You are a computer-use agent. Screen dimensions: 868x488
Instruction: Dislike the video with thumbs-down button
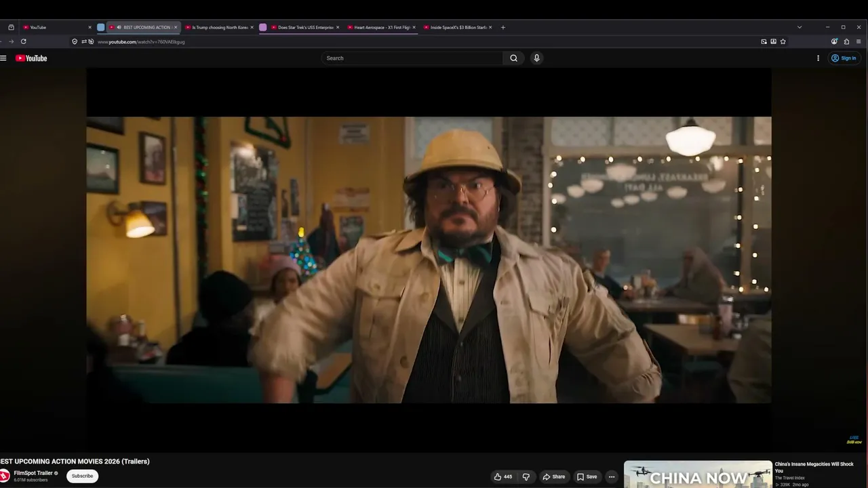pyautogui.click(x=526, y=476)
